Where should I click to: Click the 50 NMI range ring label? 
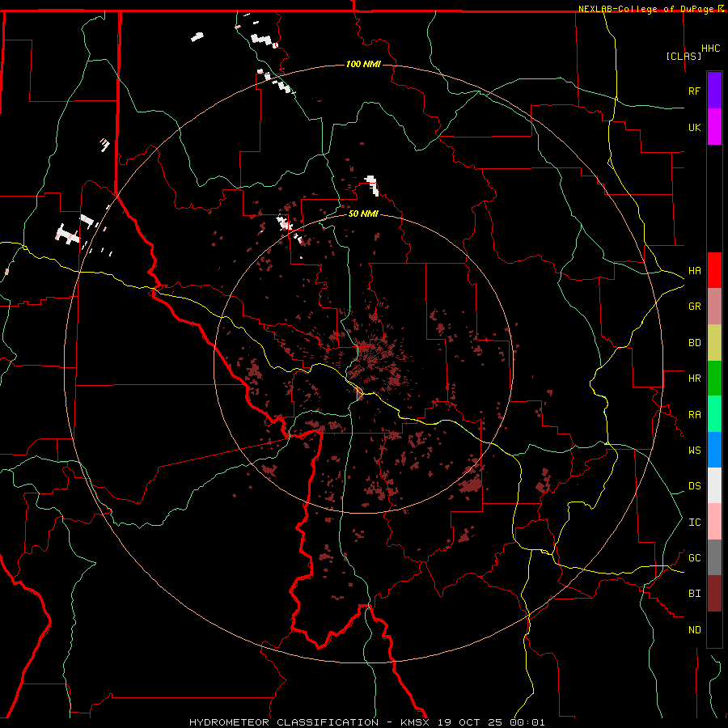(x=363, y=214)
